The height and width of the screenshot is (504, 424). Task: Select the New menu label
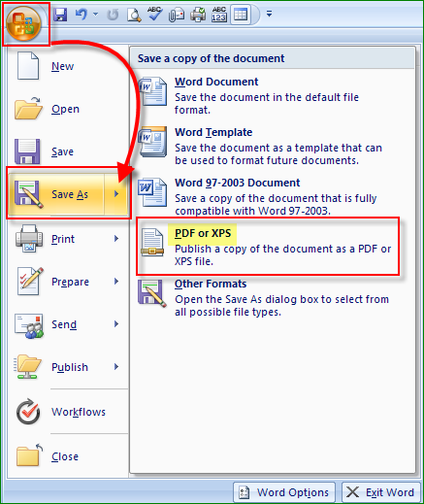click(63, 66)
